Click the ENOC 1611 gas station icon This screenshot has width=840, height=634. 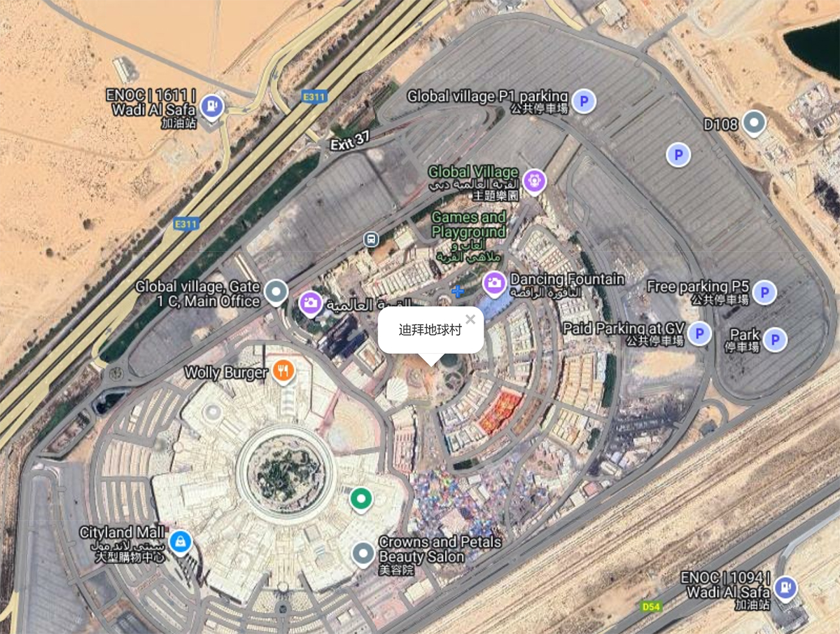pyautogui.click(x=211, y=107)
